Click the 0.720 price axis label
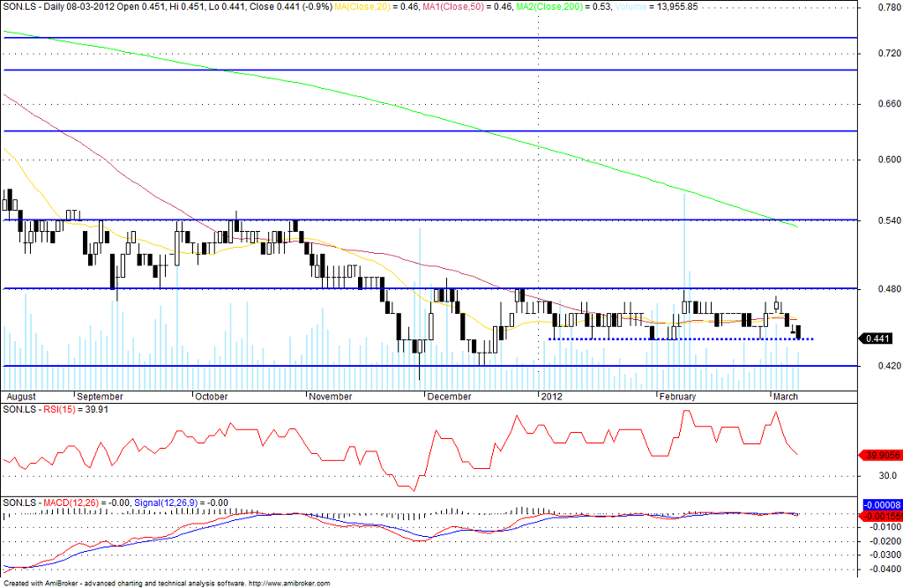 click(890, 53)
